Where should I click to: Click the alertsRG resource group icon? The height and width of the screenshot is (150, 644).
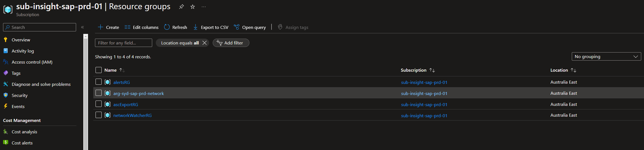pyautogui.click(x=107, y=82)
